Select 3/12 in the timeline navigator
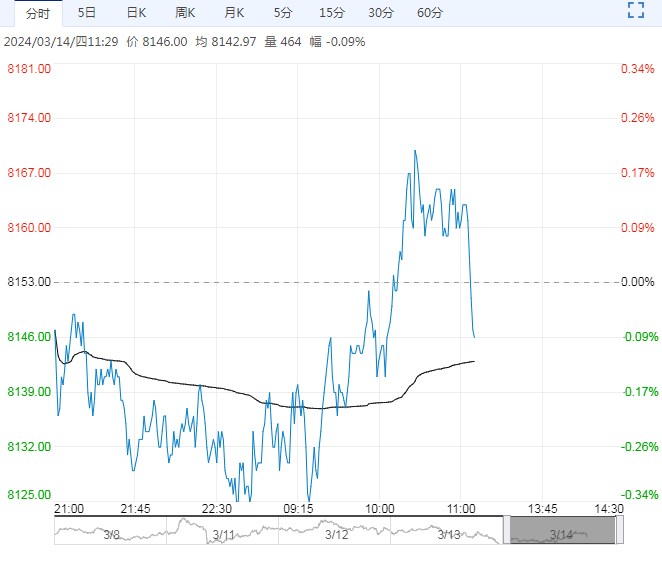Screen dimensions: 662x564 point(336,536)
